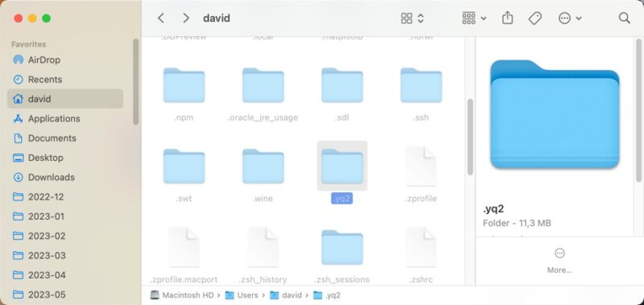Click Macintosh HD in the path bar
The height and width of the screenshot is (305, 644).
[x=184, y=295]
